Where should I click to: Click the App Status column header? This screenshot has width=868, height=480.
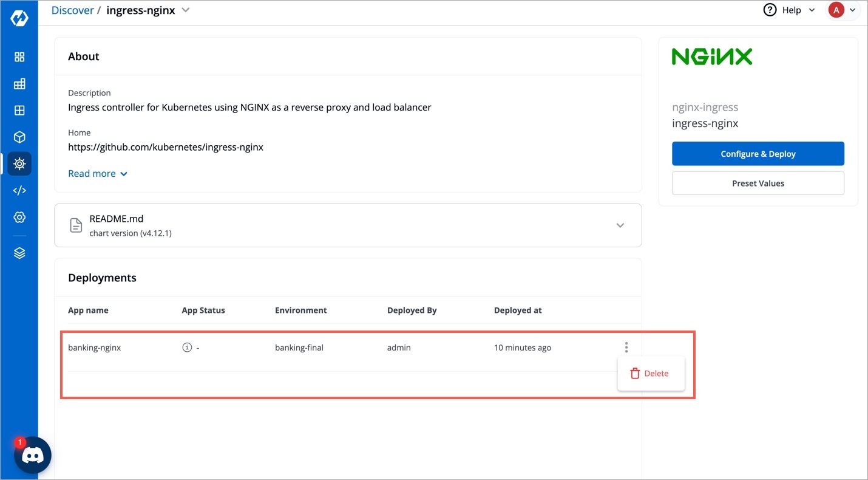coord(203,310)
